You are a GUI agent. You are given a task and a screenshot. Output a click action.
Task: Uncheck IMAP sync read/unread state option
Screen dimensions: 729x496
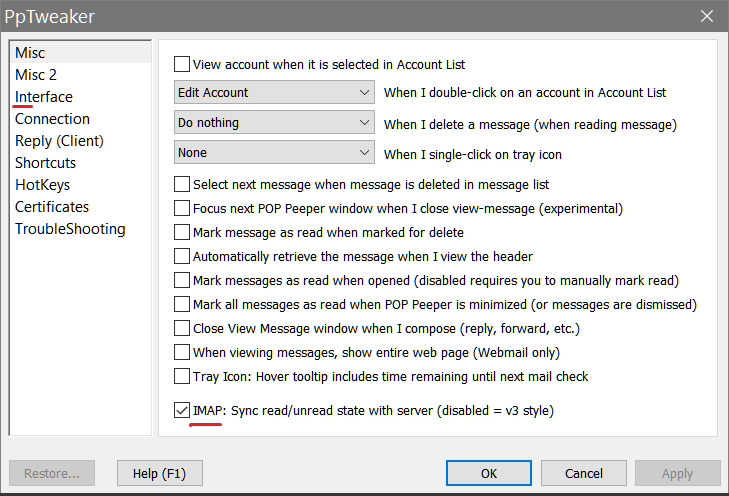(x=182, y=410)
